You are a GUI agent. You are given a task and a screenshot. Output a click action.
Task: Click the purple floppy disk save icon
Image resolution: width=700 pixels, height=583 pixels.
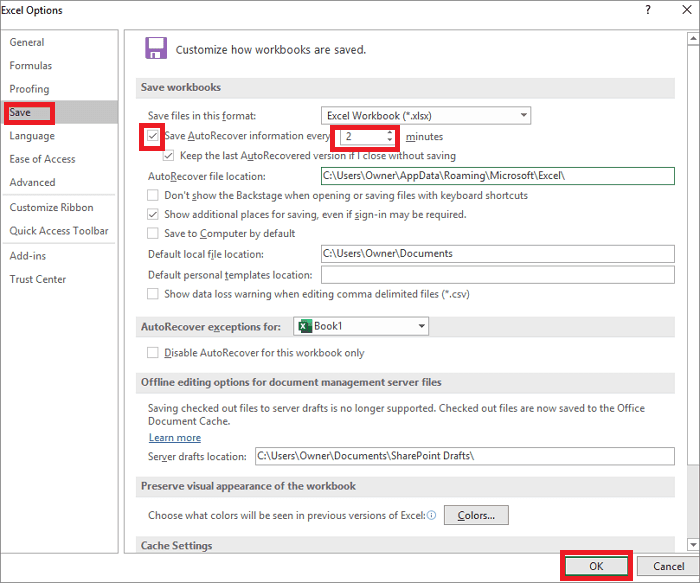[156, 48]
